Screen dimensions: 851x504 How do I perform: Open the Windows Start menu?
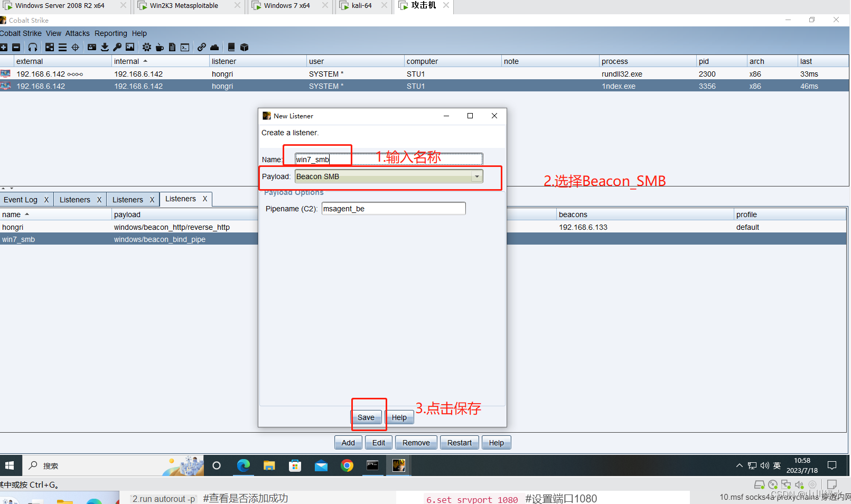pyautogui.click(x=10, y=465)
